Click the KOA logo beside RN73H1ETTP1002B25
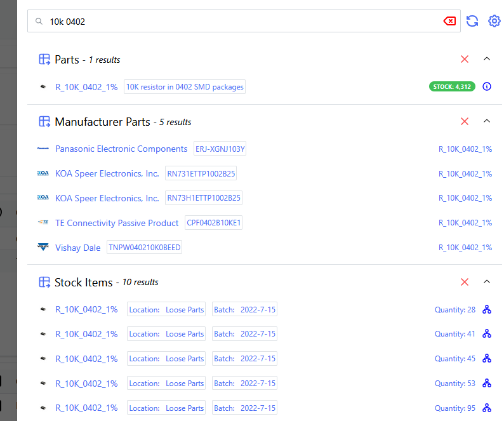 (43, 197)
